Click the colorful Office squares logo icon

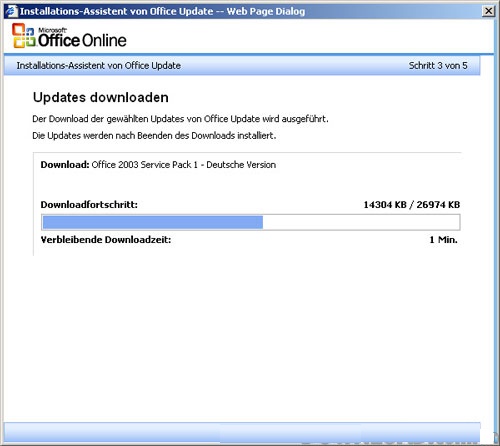click(x=23, y=36)
